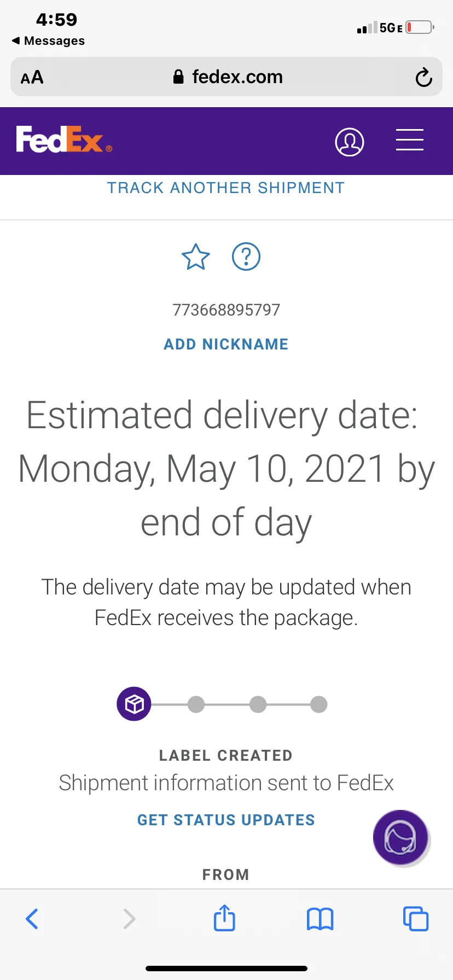Open Safari AA reader text options
453x980 pixels.
(32, 77)
